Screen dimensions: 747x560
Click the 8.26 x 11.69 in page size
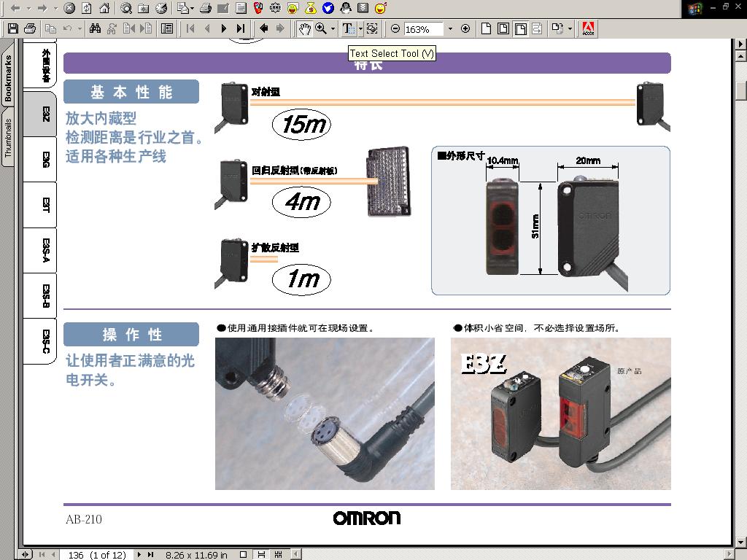point(196,555)
